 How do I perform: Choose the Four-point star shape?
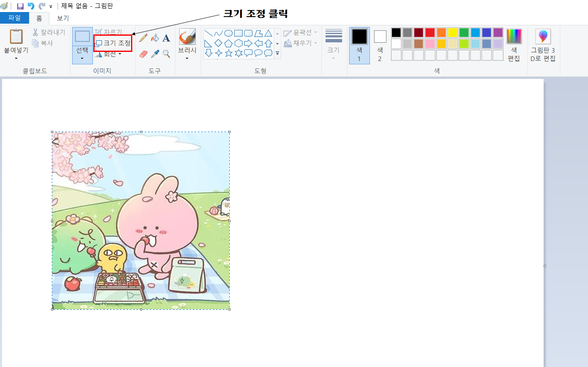219,53
